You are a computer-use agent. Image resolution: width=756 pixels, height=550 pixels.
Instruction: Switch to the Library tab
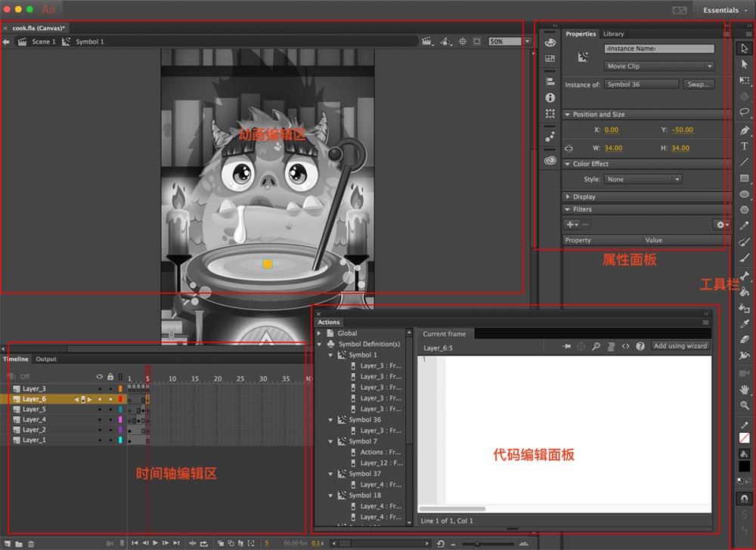(613, 34)
